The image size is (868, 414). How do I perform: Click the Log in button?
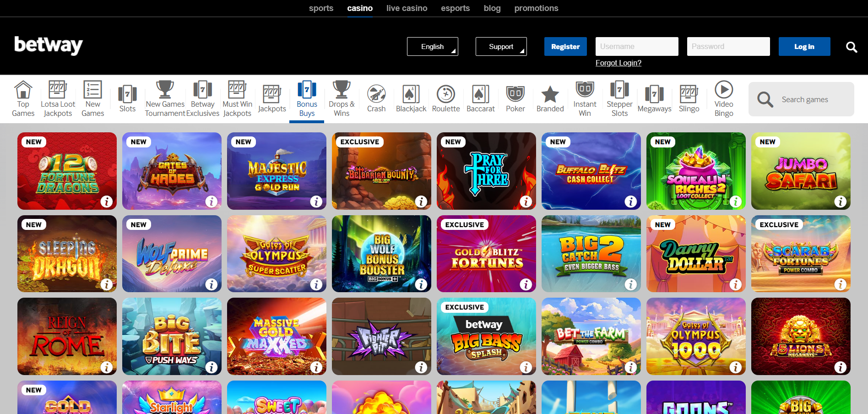804,47
